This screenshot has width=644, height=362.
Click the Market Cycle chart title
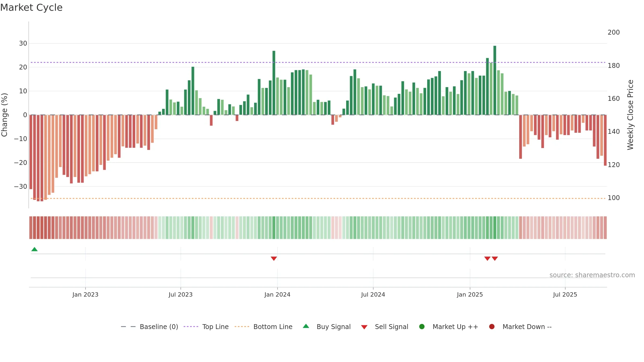click(x=31, y=8)
